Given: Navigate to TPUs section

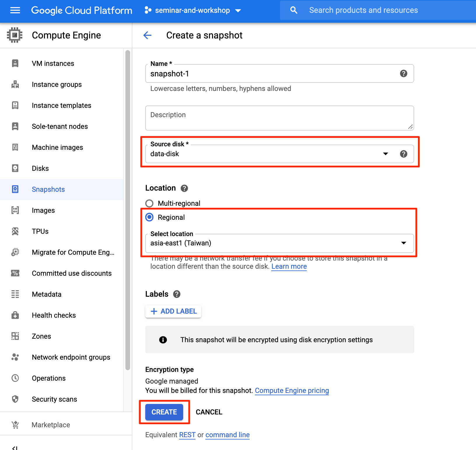Looking at the screenshot, I should [40, 231].
